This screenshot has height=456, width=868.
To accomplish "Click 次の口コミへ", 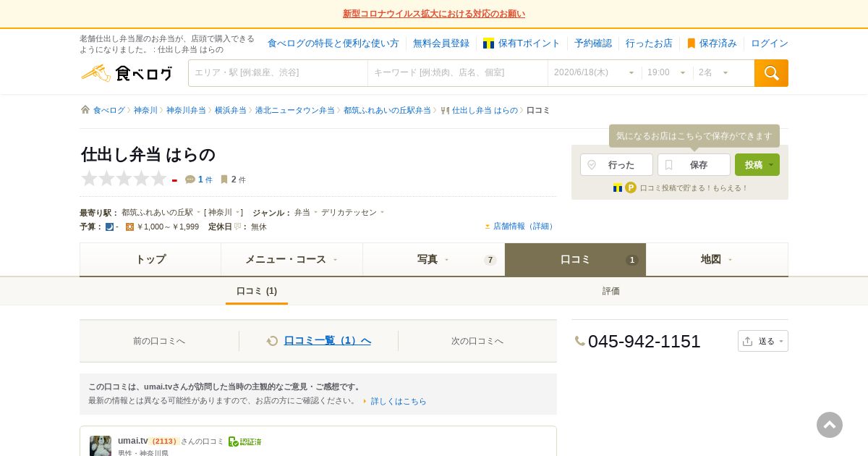I will (477, 341).
